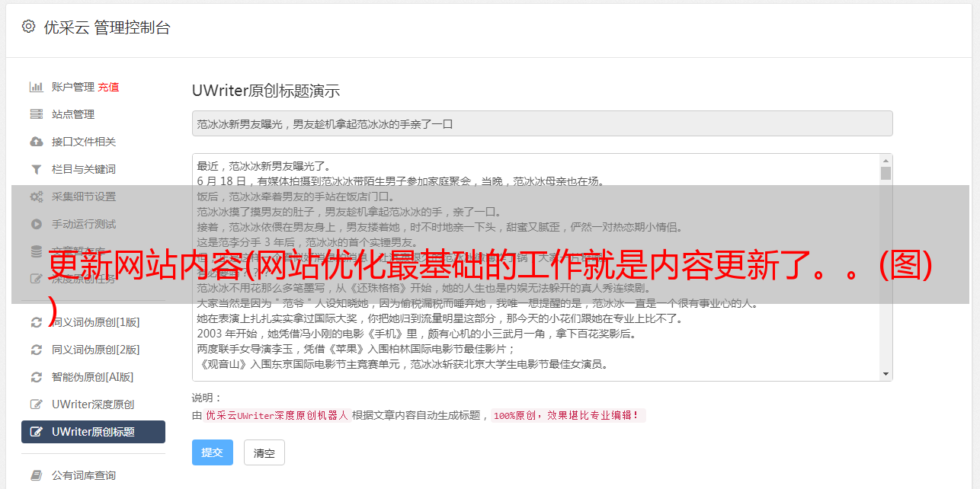The width and height of the screenshot is (980, 489).
Task: Click inside the article content text area
Action: tap(536, 267)
